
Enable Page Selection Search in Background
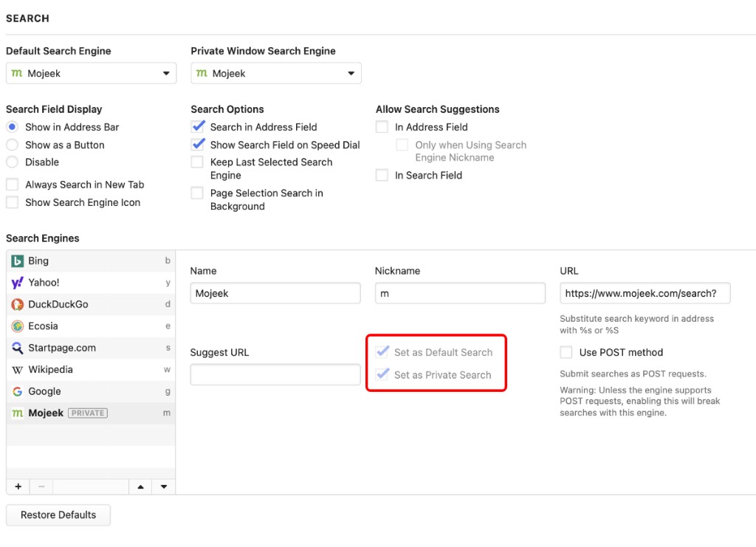tap(197, 193)
